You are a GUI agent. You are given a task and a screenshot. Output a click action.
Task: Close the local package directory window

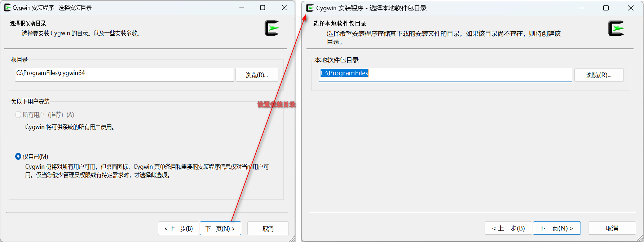631,8
